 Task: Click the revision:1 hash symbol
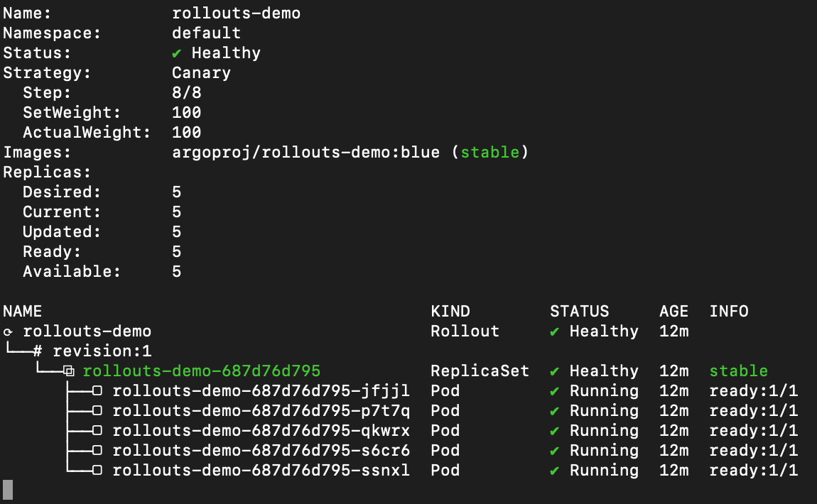38,351
